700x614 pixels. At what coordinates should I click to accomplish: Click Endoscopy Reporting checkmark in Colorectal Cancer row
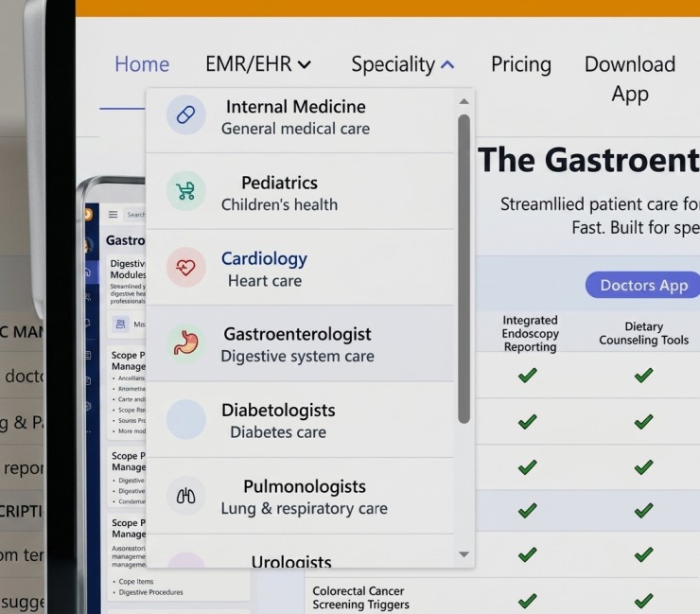pos(528,601)
